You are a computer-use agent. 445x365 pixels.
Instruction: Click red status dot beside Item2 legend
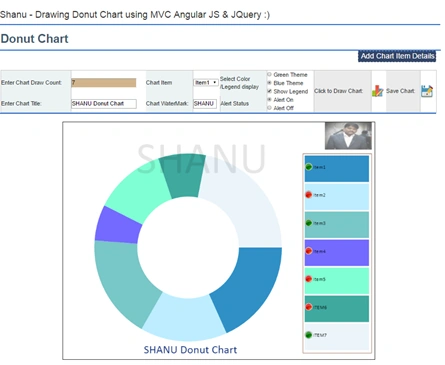pyautogui.click(x=309, y=195)
